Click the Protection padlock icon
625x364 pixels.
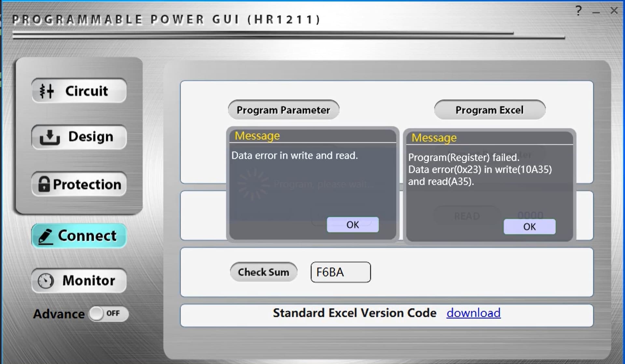coord(44,184)
